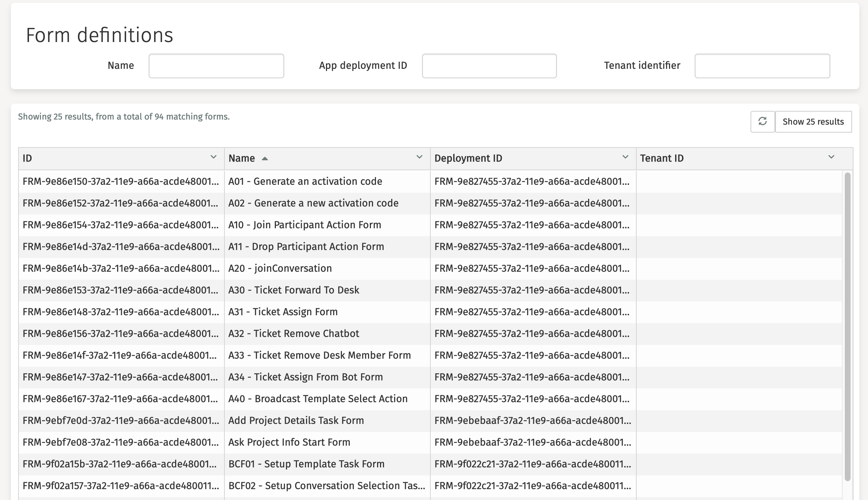Focus the Tenant identifier input field

click(x=762, y=66)
